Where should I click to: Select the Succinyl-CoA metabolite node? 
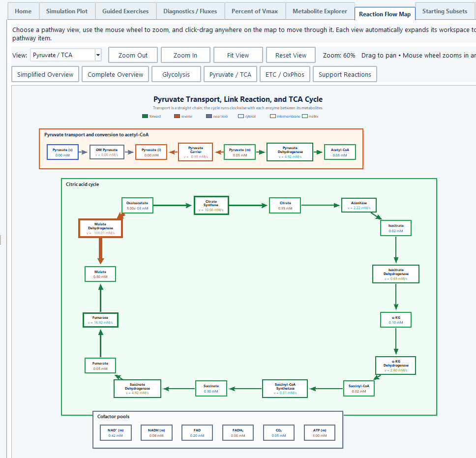(359, 389)
